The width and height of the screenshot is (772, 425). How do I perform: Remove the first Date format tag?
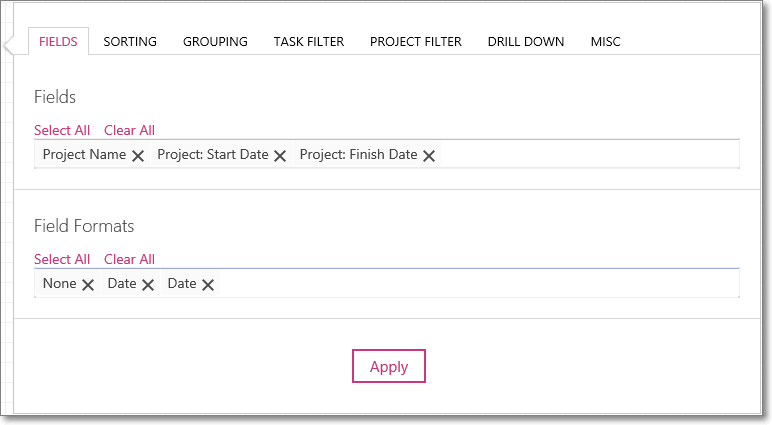click(148, 285)
